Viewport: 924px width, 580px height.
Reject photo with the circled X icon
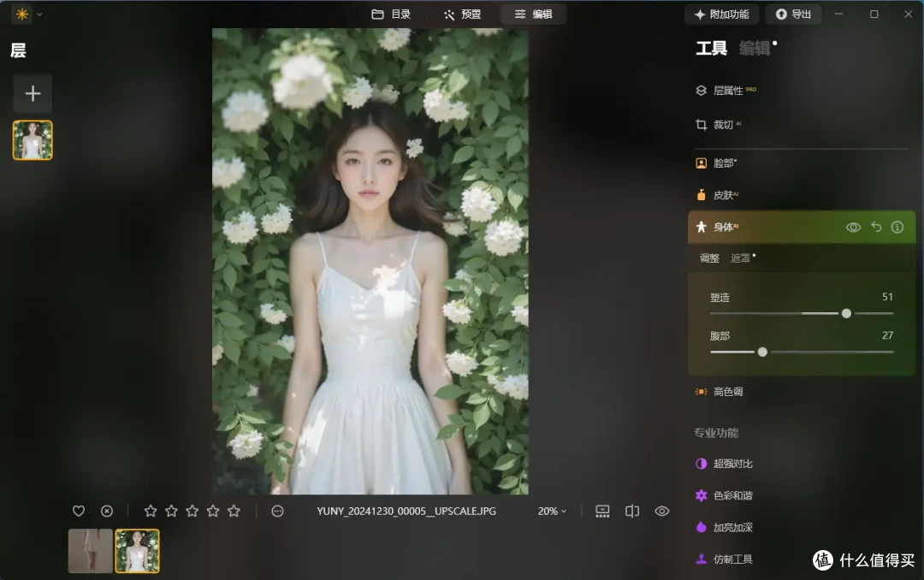click(107, 511)
